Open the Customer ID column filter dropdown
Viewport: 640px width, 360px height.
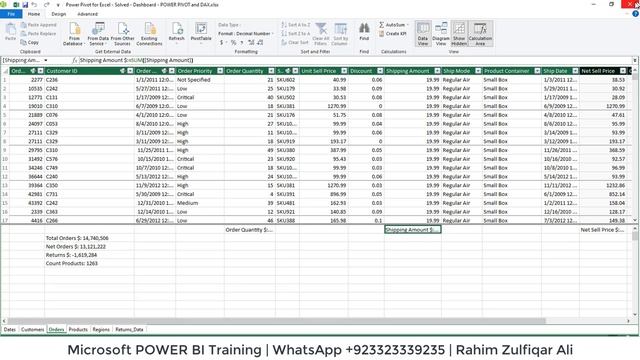tap(130, 71)
